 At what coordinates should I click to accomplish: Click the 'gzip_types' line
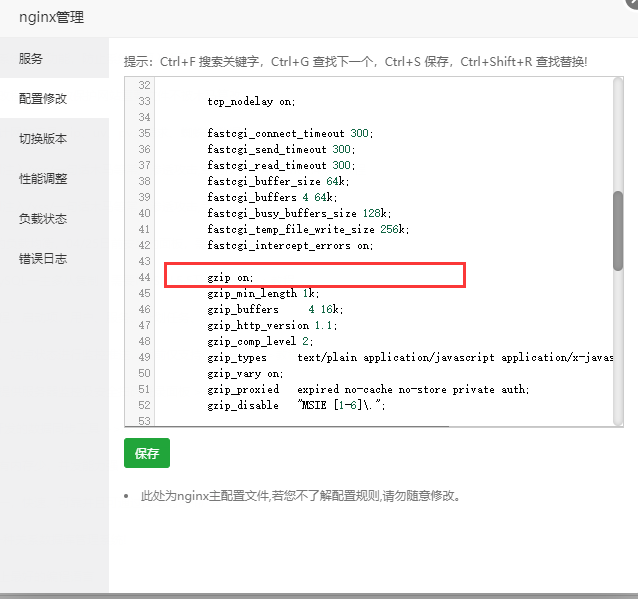410,357
